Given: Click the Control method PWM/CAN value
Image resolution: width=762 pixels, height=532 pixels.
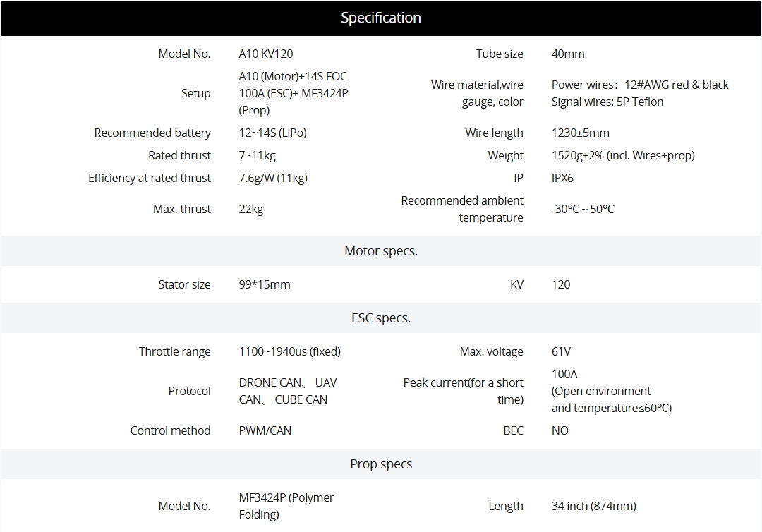Looking at the screenshot, I should click(x=265, y=430).
